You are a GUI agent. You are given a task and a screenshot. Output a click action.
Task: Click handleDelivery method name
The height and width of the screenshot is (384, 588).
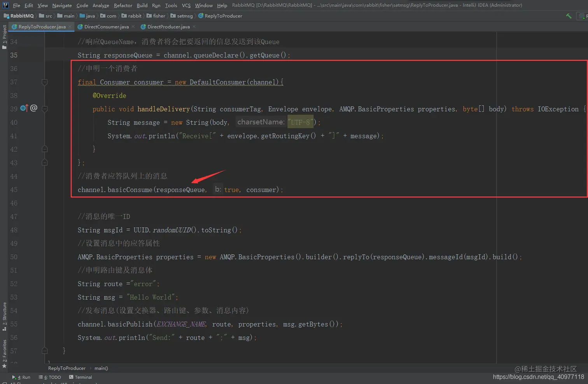(163, 109)
